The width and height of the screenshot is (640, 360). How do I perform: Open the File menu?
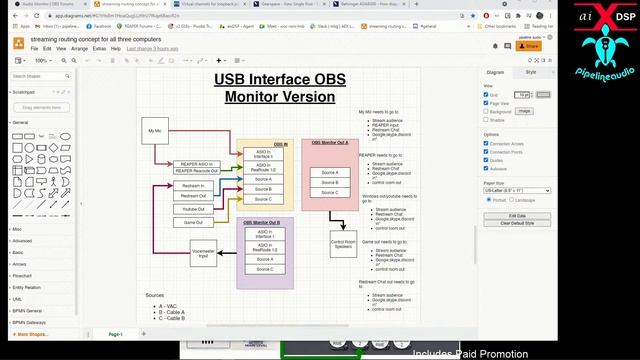pos(34,49)
